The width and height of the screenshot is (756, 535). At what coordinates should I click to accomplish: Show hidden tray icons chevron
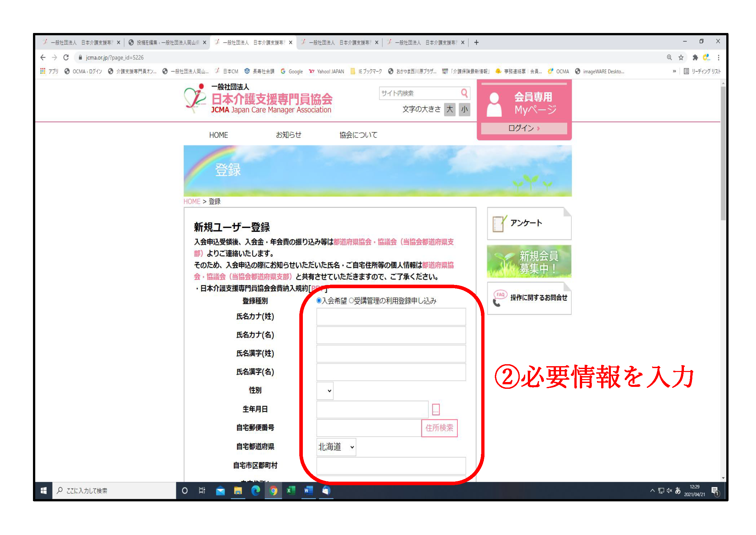pos(652,491)
